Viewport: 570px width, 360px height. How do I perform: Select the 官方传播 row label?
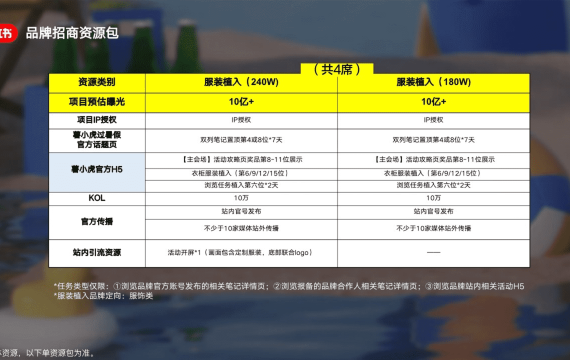tap(97, 222)
